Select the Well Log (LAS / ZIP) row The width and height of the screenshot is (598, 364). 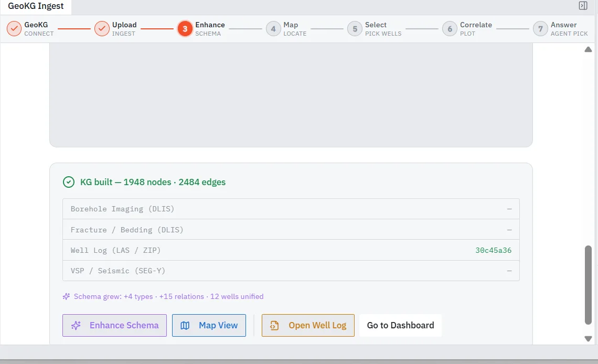click(291, 250)
